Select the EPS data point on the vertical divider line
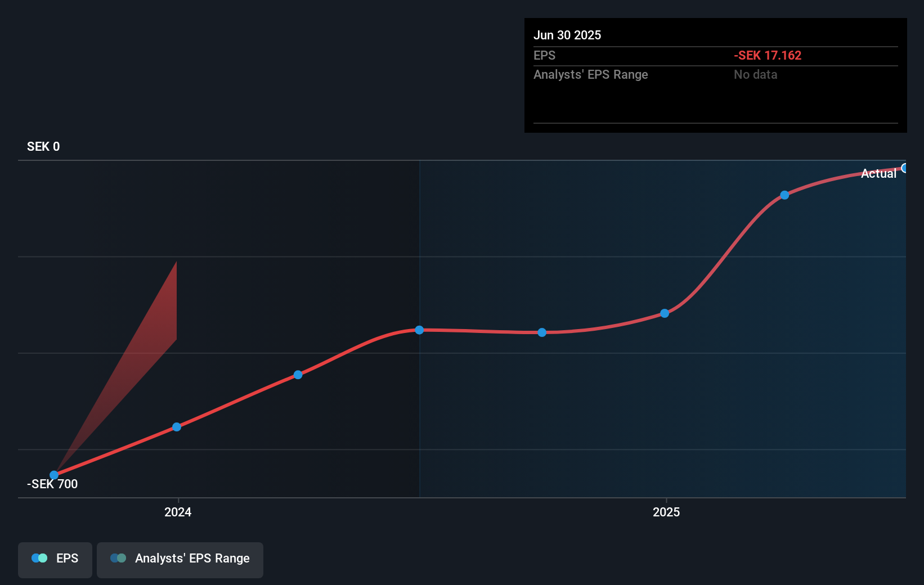Image resolution: width=924 pixels, height=585 pixels. (x=419, y=330)
